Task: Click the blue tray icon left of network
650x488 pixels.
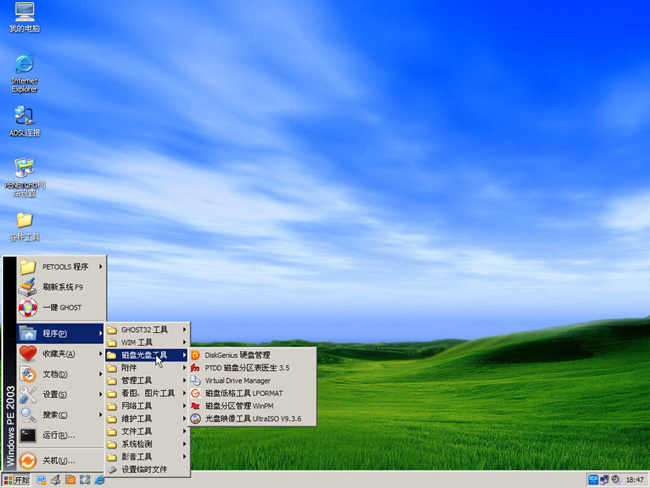Action: click(593, 480)
